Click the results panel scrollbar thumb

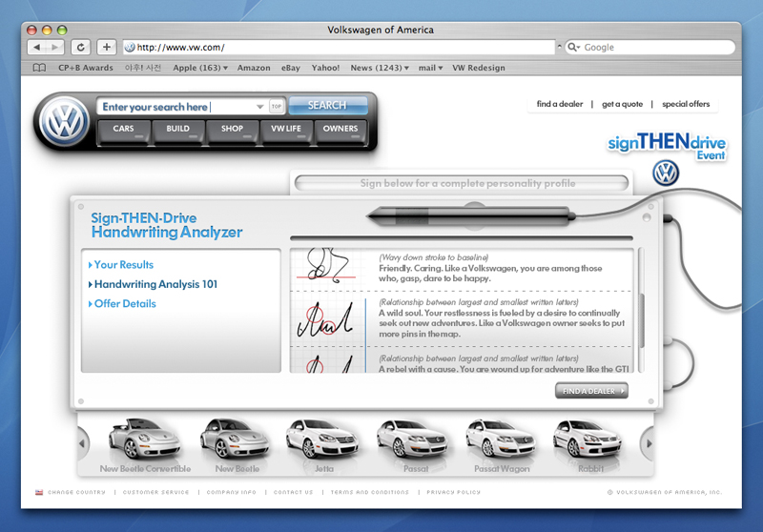641,320
